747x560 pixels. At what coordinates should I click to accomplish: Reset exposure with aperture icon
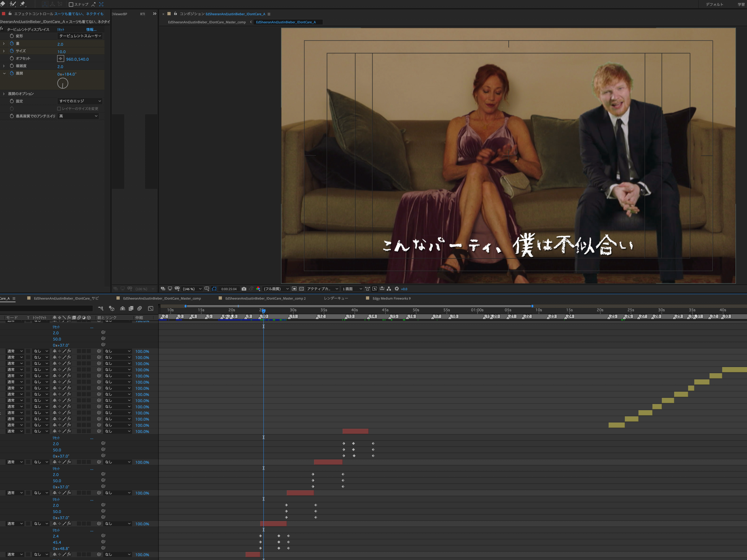(397, 289)
